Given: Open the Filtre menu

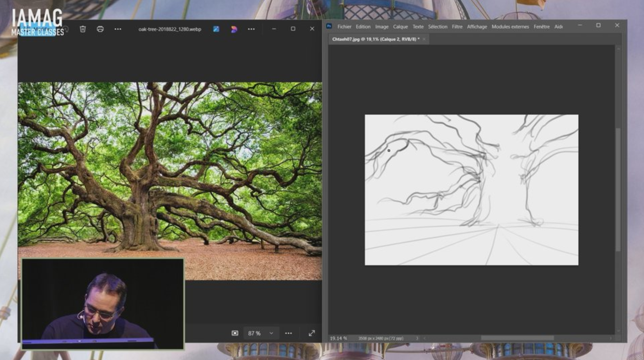Looking at the screenshot, I should tap(457, 27).
